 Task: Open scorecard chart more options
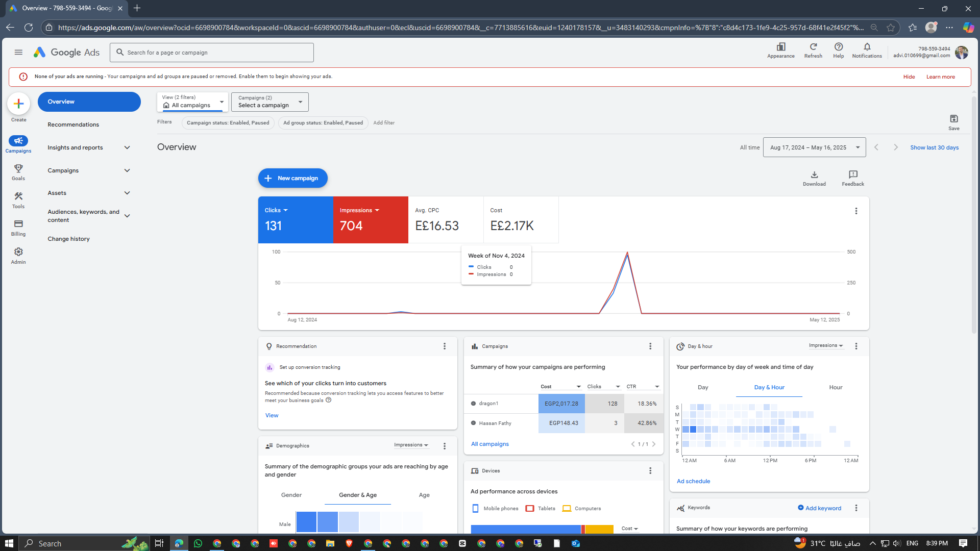[x=856, y=211]
